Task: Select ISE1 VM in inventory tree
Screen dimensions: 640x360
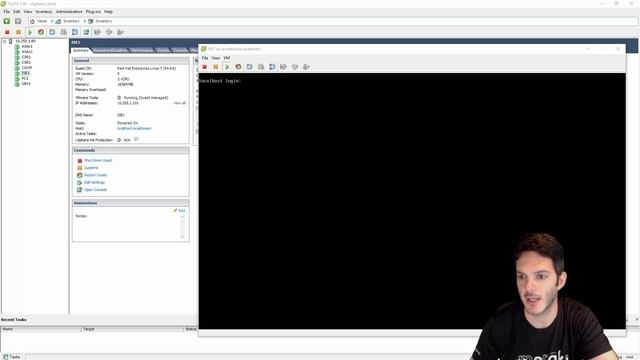Action: pyautogui.click(x=26, y=73)
